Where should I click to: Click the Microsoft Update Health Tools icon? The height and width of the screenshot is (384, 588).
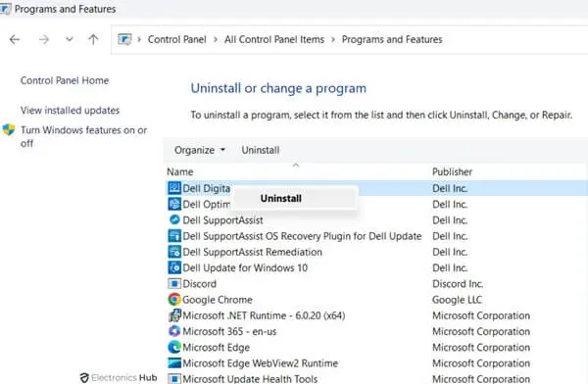point(174,378)
